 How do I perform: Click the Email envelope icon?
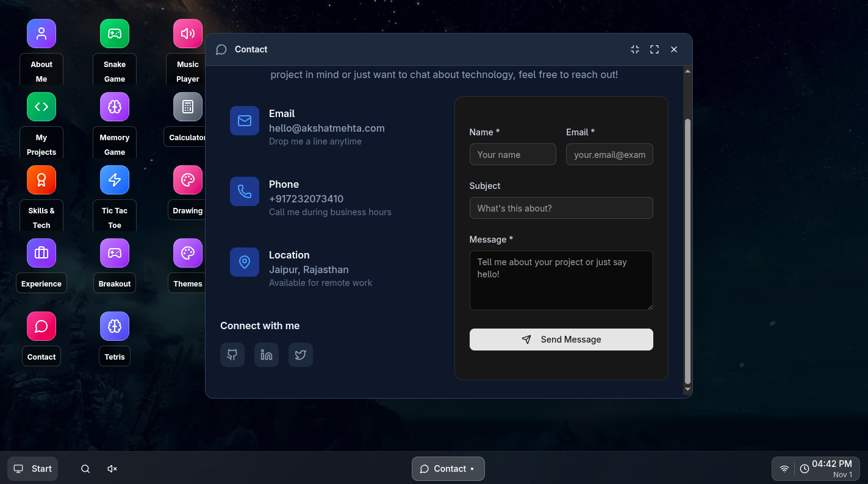pos(245,121)
